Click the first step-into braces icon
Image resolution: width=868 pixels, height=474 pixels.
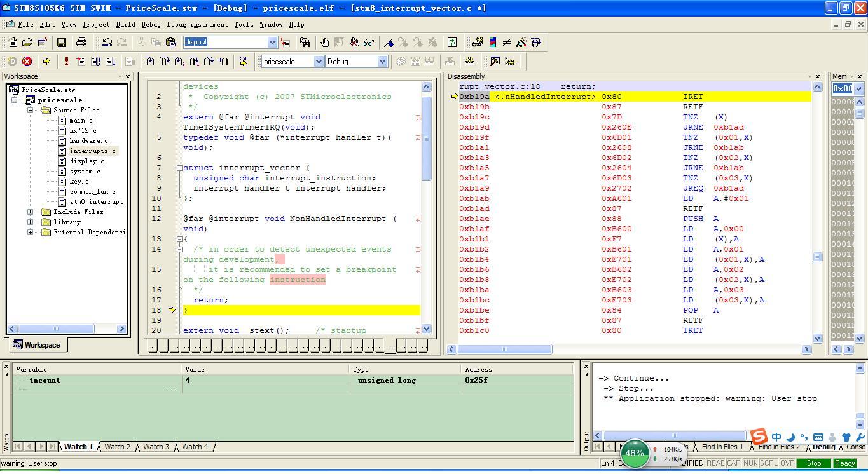150,62
